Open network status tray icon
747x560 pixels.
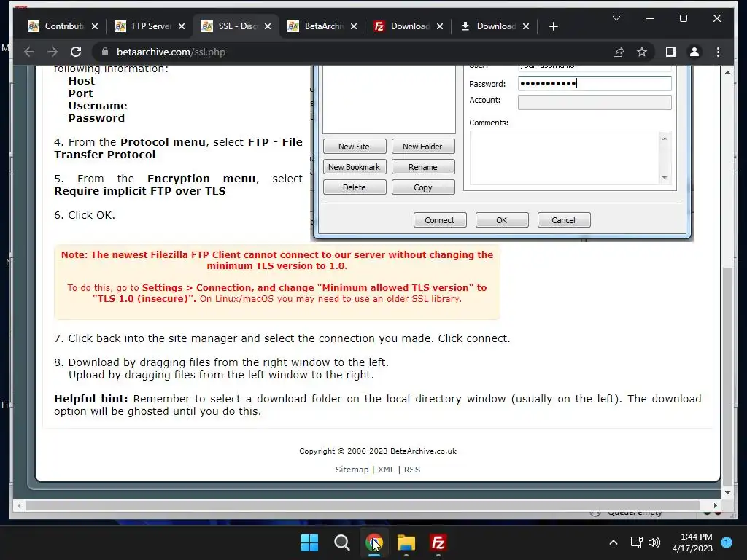coord(636,542)
